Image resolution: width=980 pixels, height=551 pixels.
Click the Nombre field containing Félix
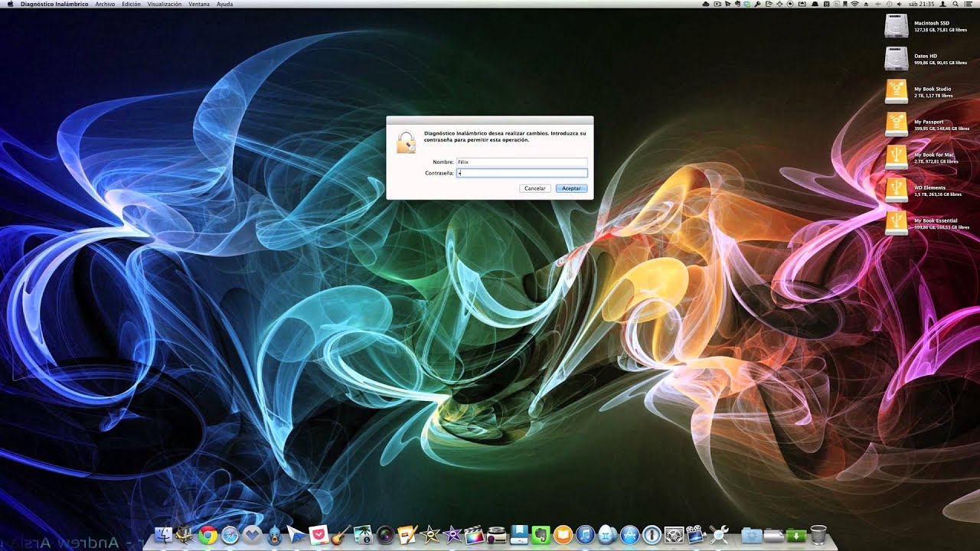click(x=521, y=162)
